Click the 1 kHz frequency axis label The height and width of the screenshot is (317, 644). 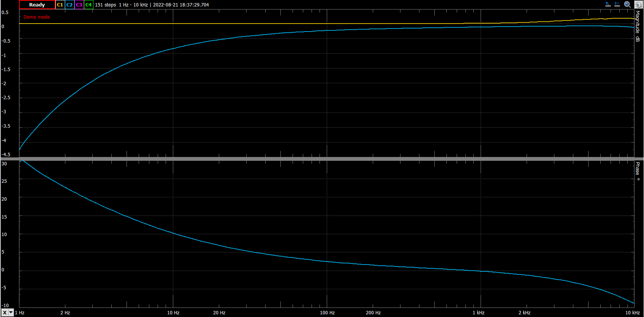(478, 313)
